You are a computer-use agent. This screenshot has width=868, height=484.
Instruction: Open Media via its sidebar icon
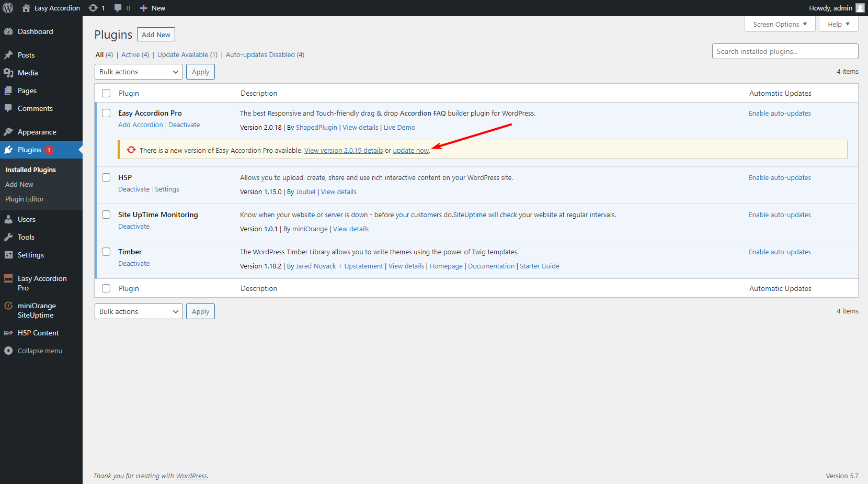tap(8, 73)
